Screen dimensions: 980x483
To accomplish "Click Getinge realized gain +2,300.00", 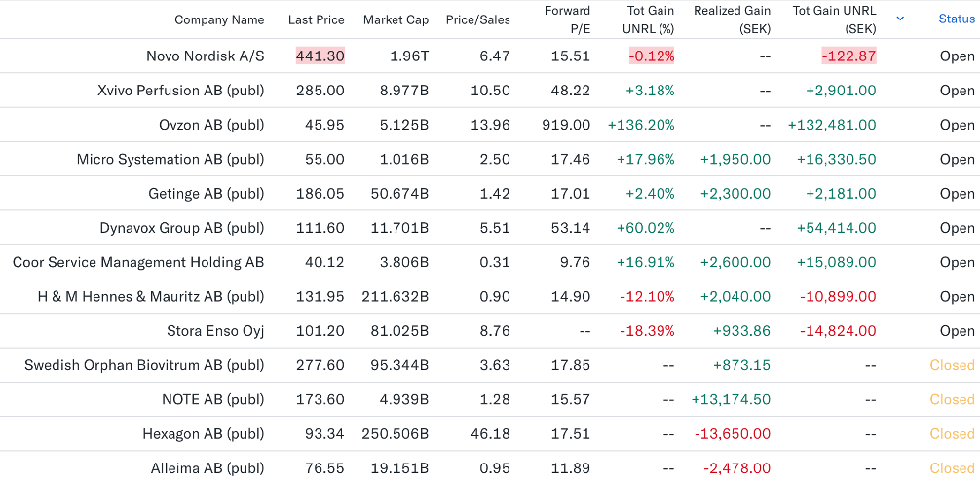I will click(735, 193).
